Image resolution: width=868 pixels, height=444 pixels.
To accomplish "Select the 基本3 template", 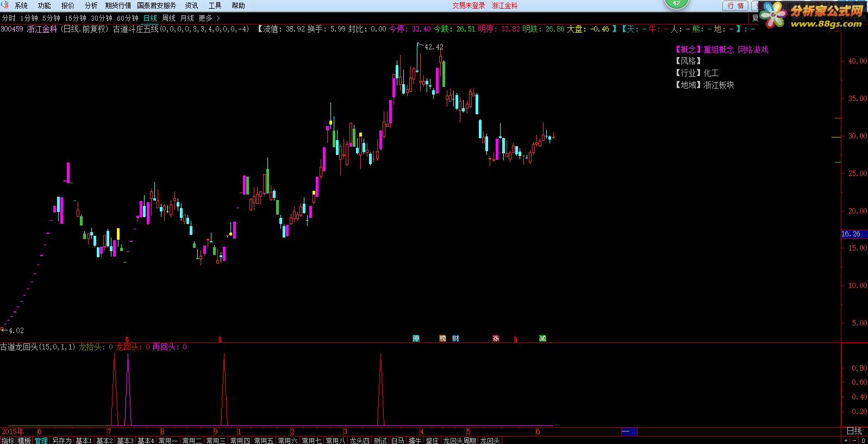I will (x=125, y=440).
